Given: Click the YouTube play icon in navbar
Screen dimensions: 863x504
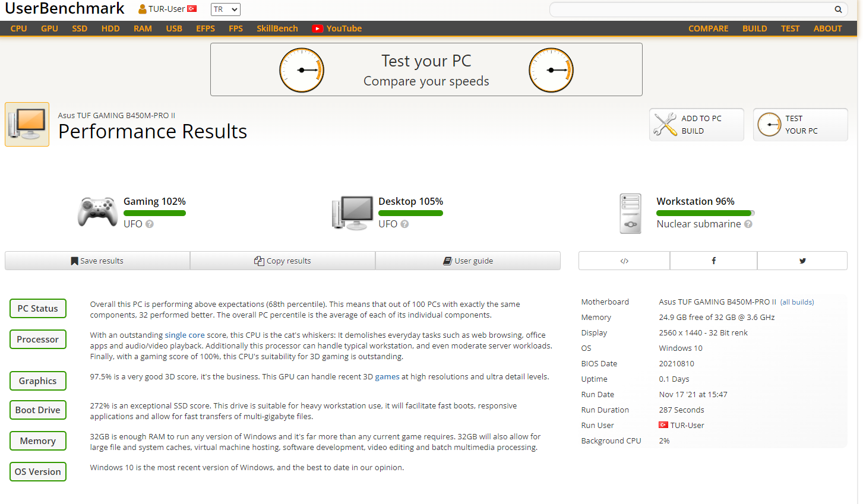Looking at the screenshot, I should pos(318,28).
